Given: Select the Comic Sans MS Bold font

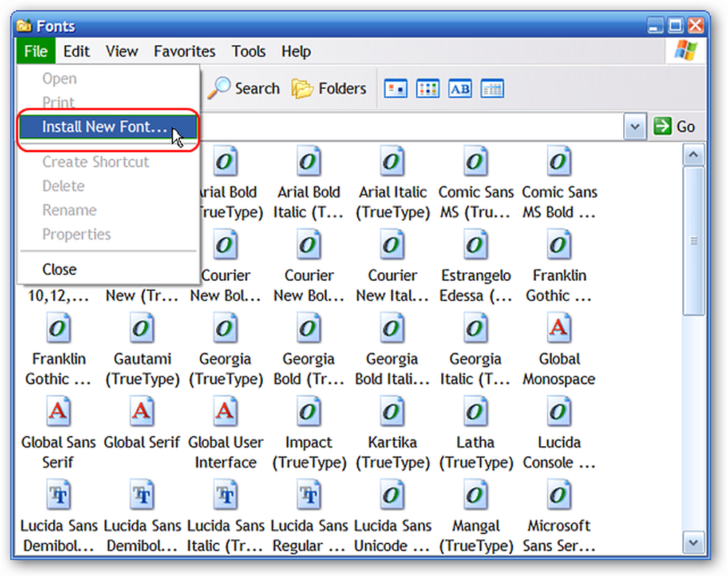Looking at the screenshot, I should (x=559, y=162).
